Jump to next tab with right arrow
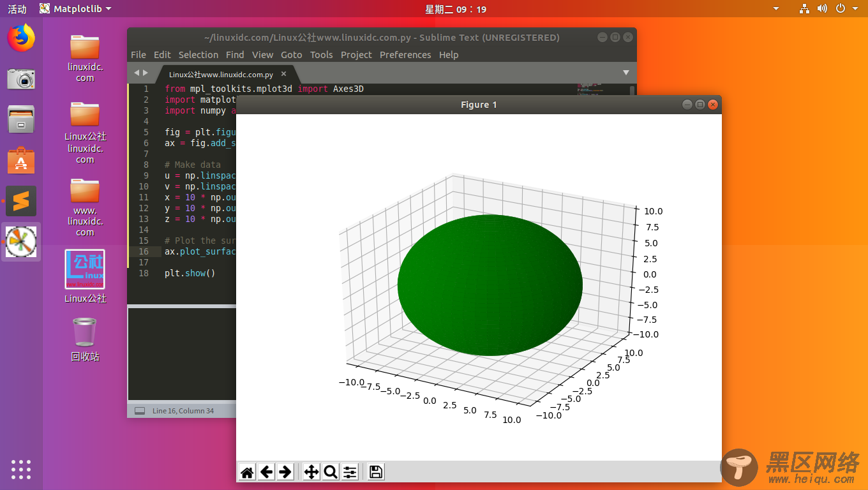 [146, 73]
